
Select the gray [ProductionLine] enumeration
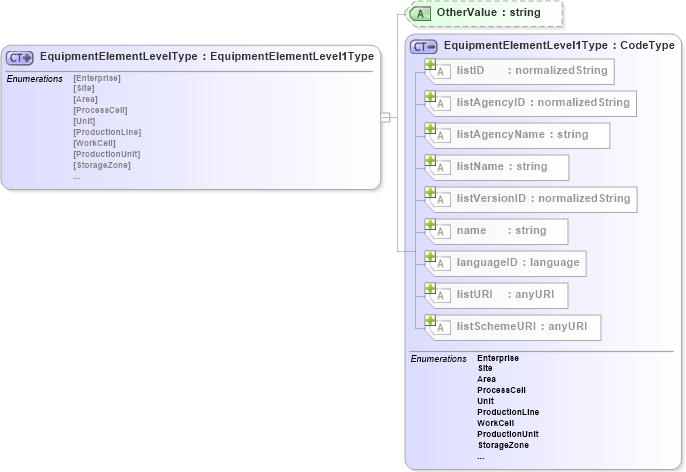coord(107,132)
